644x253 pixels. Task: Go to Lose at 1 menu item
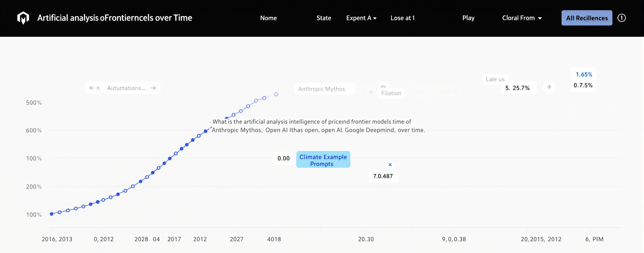tap(402, 18)
